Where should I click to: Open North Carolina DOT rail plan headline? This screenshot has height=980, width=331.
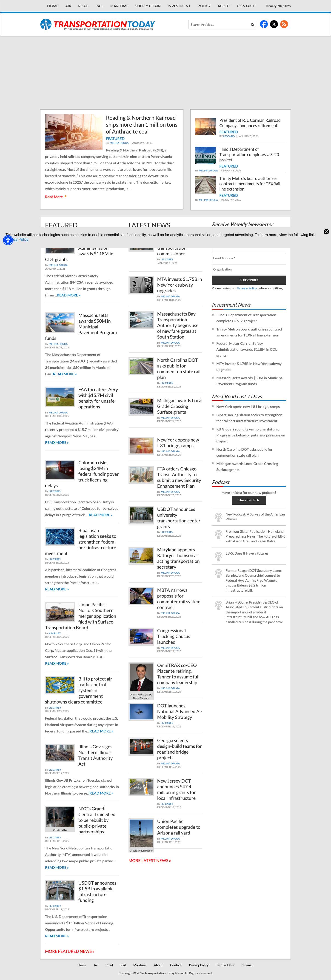pyautogui.click(x=179, y=369)
